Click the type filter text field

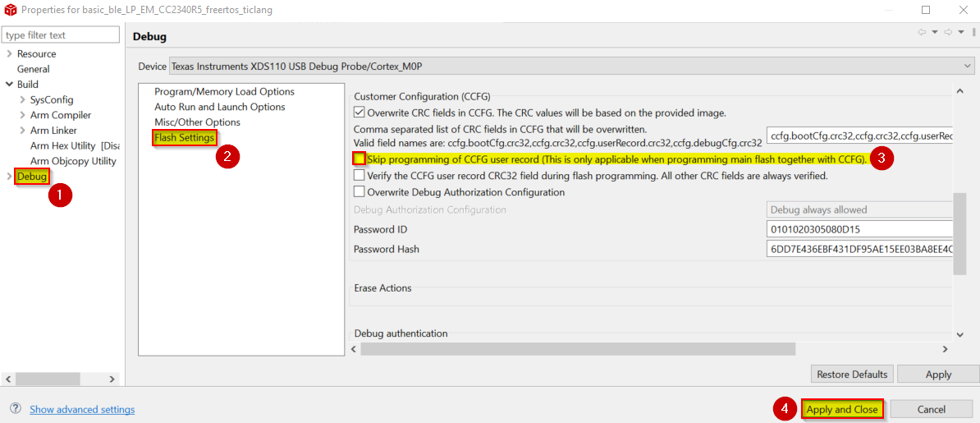coord(61,35)
